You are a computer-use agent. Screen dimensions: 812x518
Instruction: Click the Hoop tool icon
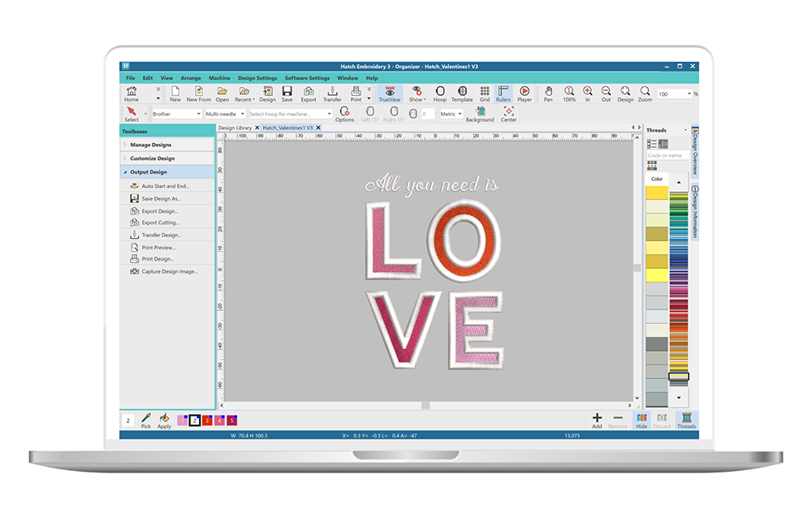coord(439,93)
